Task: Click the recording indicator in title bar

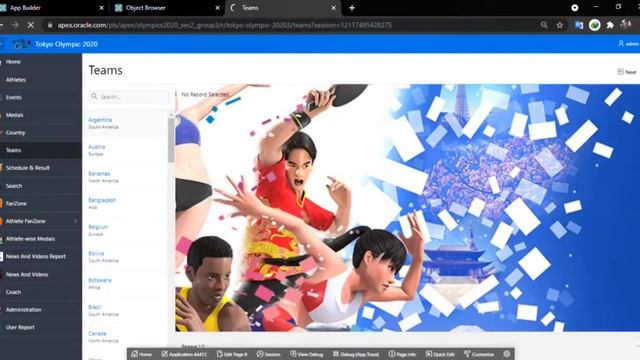Action: click(575, 7)
